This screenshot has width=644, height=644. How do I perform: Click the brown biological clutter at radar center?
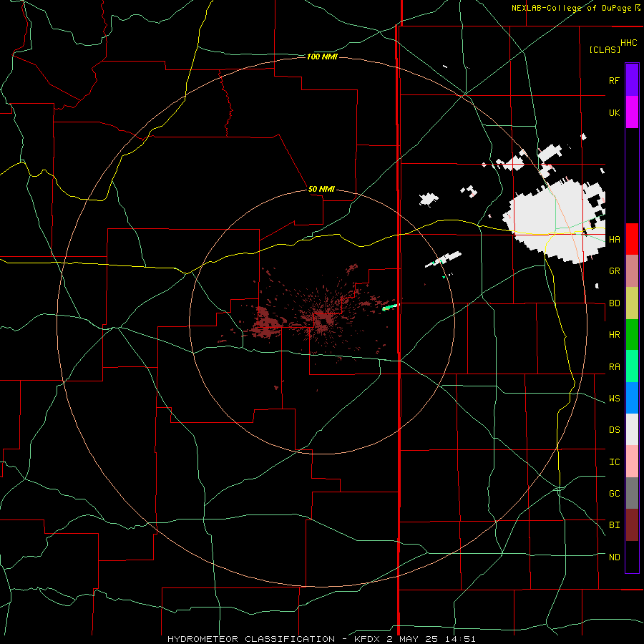pyautogui.click(x=323, y=320)
